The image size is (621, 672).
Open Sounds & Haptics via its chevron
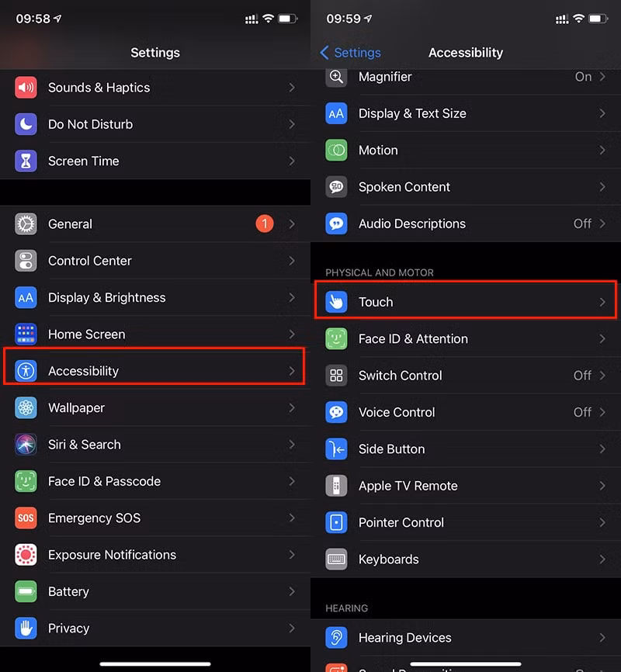click(x=292, y=88)
